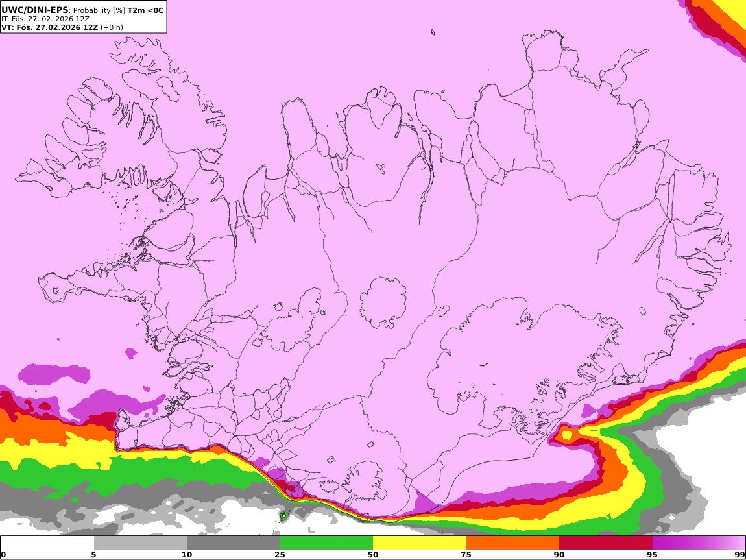Click the yellow 50–75% colorbar segment
Viewport: 746px width, 560px height.
[x=420, y=543]
